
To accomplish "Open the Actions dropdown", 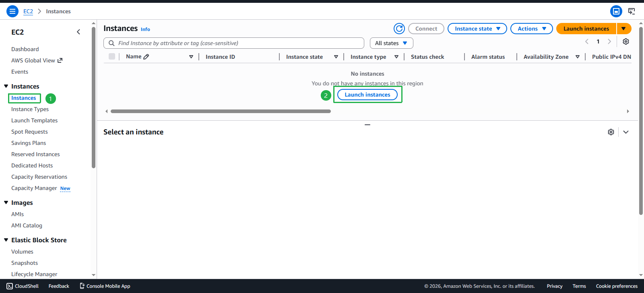I will [x=532, y=29].
